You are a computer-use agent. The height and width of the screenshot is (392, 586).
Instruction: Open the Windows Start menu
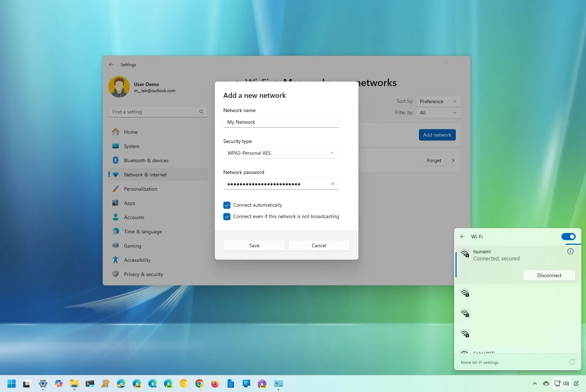12,383
